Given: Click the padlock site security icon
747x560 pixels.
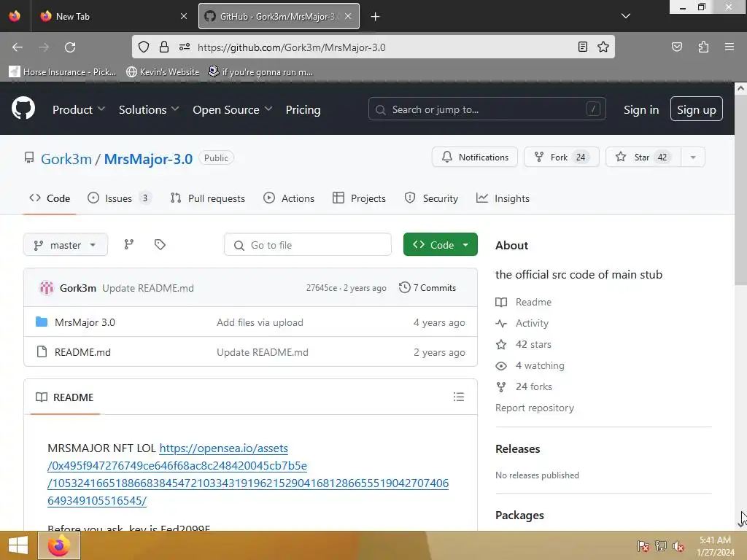Looking at the screenshot, I should tap(164, 47).
